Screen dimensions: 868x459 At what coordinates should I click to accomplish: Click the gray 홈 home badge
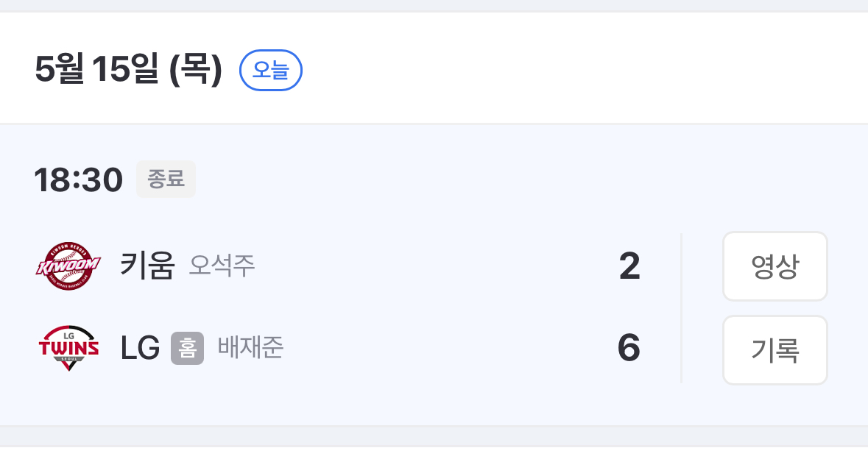[x=187, y=348]
